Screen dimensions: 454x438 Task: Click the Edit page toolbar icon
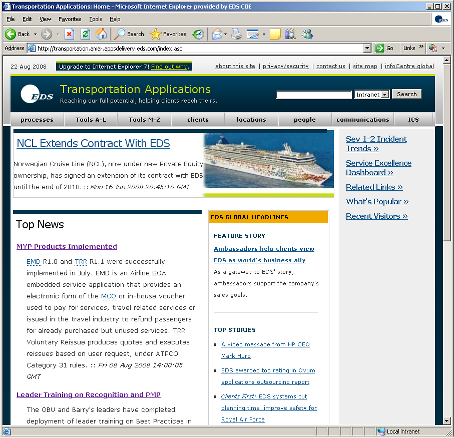(253, 34)
